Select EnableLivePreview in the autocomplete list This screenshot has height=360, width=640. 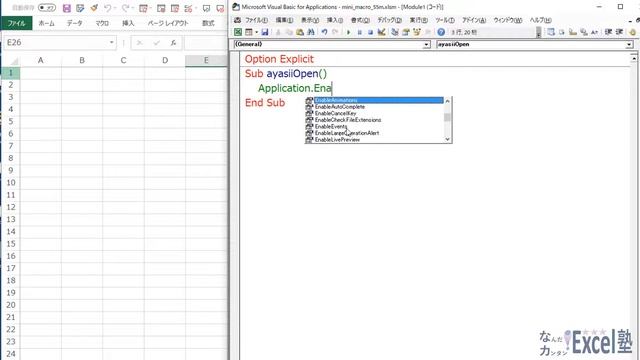tap(374, 139)
